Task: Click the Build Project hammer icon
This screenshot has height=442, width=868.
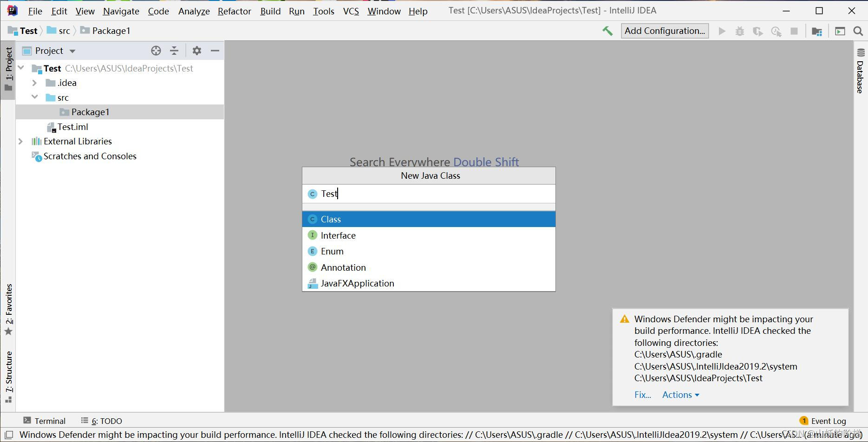Action: point(607,31)
